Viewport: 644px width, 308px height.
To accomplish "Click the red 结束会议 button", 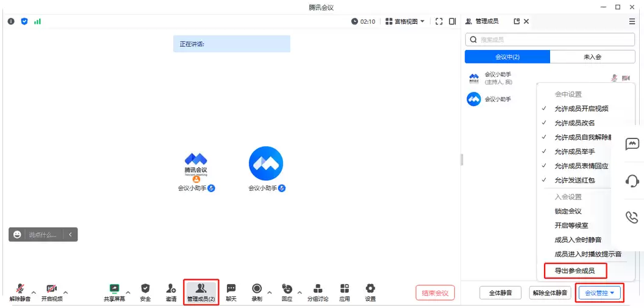I will click(435, 293).
